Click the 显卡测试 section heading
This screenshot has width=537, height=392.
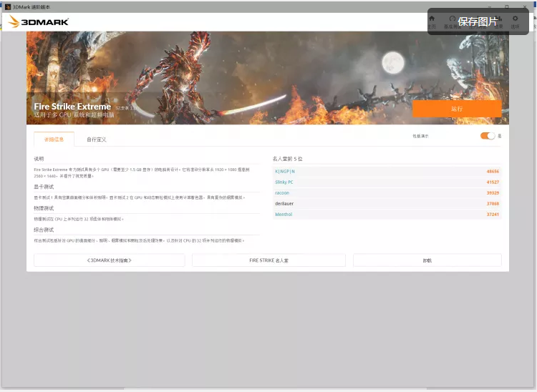point(44,187)
